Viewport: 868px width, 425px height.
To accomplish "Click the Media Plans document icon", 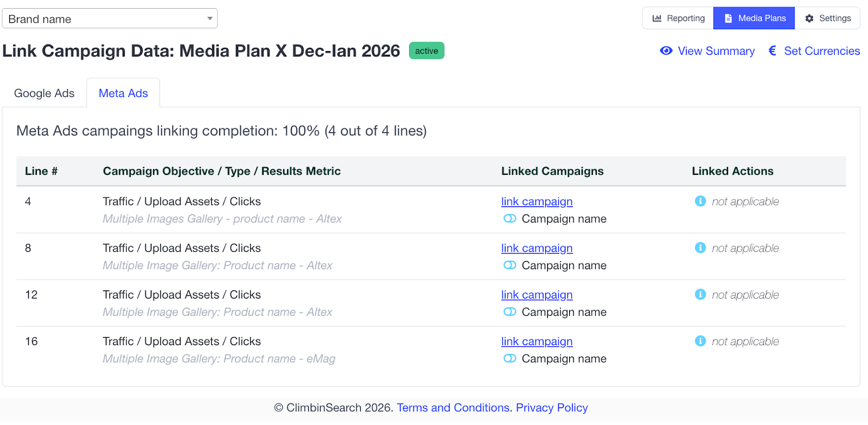I will click(x=729, y=18).
